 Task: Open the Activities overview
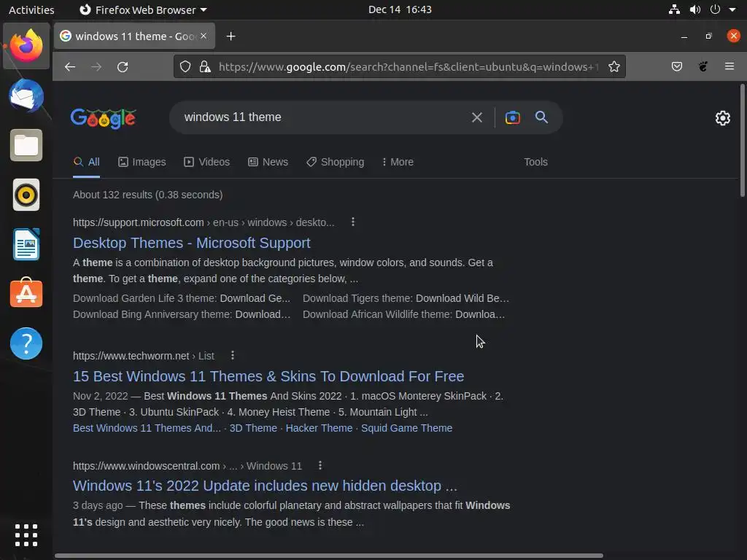31,9
